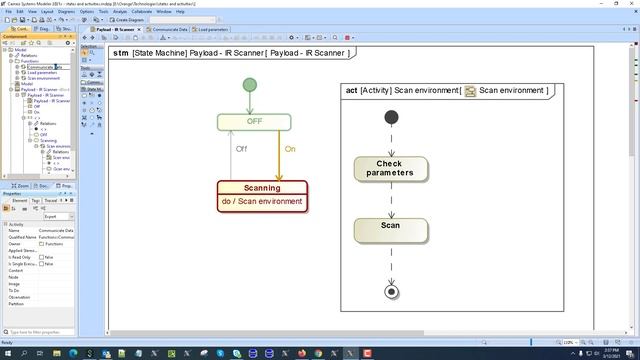
Task: Expand the Relations node under Model
Action: [11, 55]
